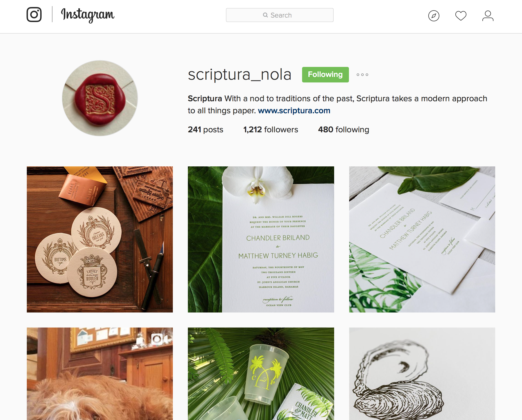
Task: Open the letterpress coasters post
Action: 100,239
